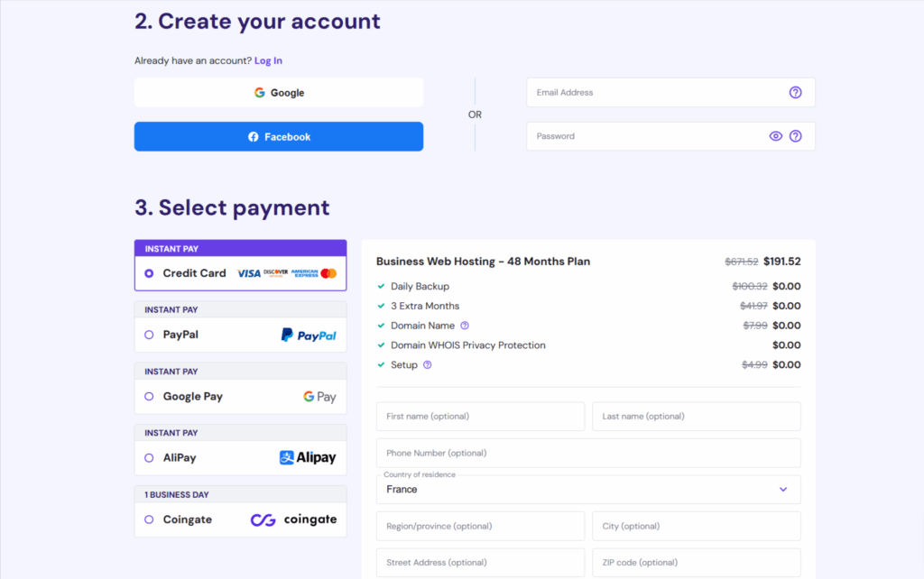
Task: Click the PayPal logo
Action: pos(308,335)
